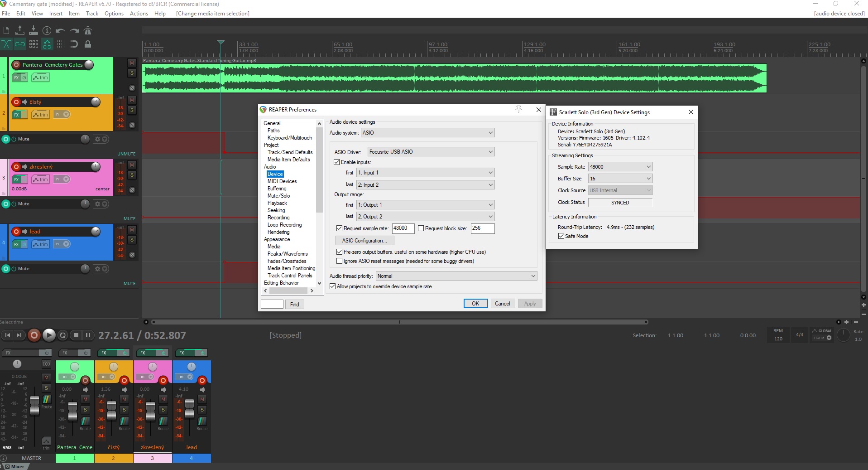Select MIDI Devices in preferences tree
This screenshot has height=470, width=868.
click(x=282, y=181)
